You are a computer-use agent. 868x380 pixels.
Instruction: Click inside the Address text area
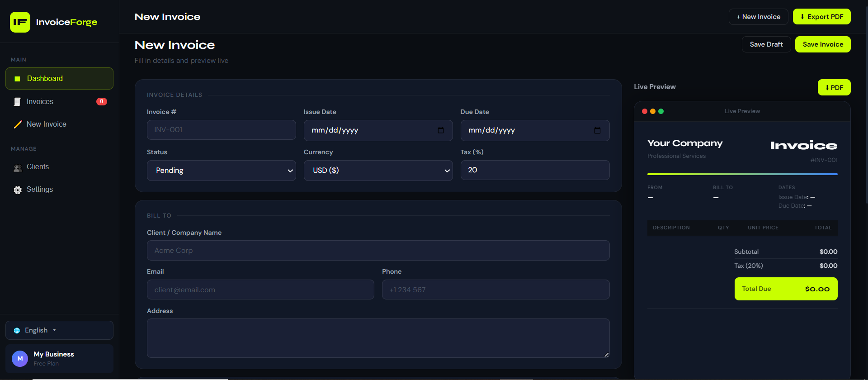[378, 338]
